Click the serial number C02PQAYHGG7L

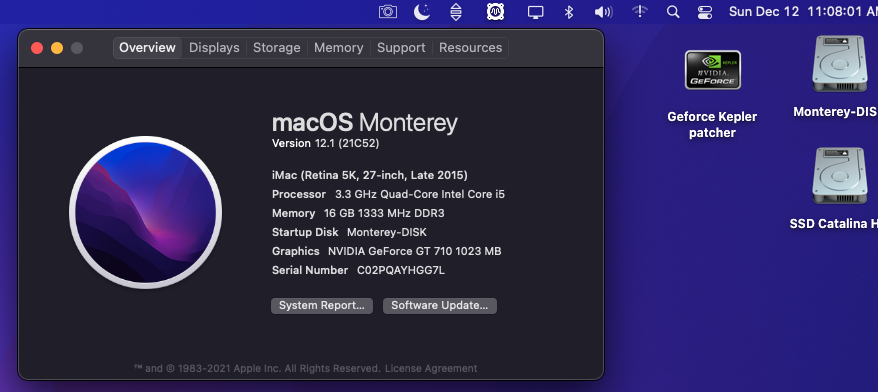[x=401, y=270]
